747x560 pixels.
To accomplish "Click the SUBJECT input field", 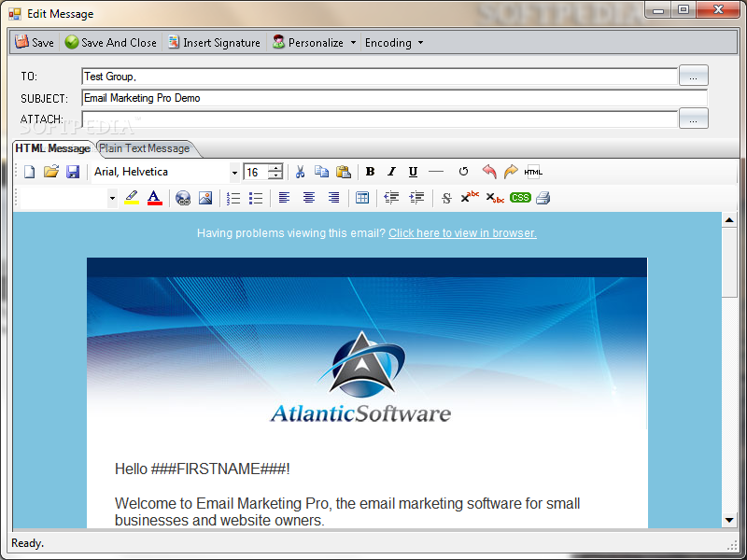I will click(394, 98).
